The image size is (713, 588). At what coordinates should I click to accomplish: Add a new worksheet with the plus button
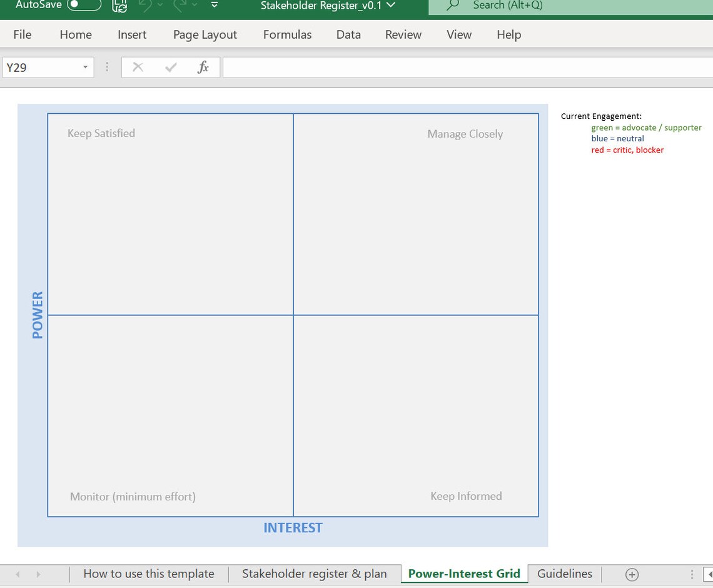632,574
